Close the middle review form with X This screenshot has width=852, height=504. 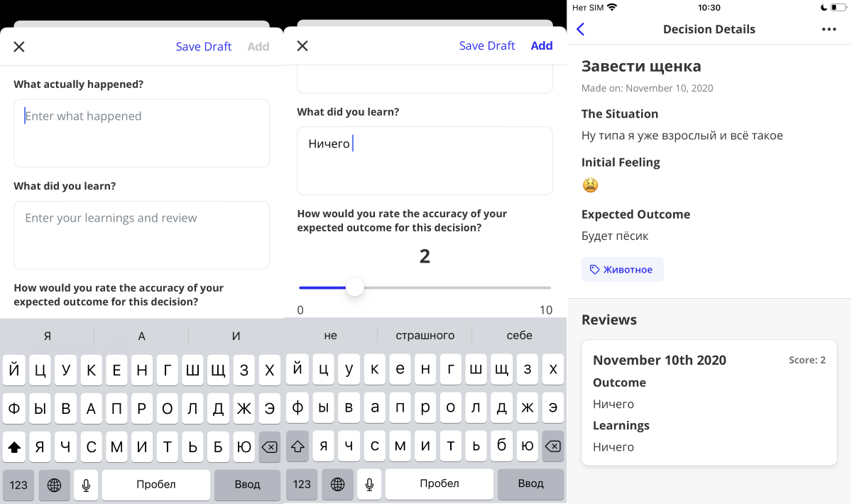(x=302, y=45)
